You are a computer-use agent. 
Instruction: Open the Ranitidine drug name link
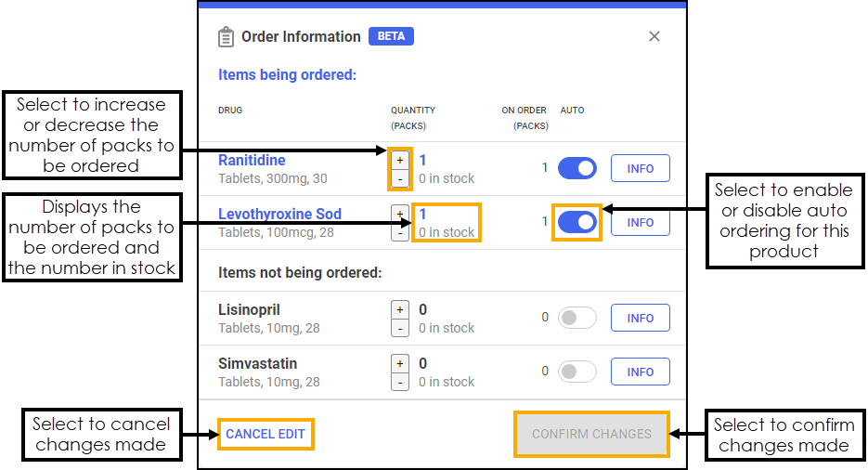(x=252, y=161)
